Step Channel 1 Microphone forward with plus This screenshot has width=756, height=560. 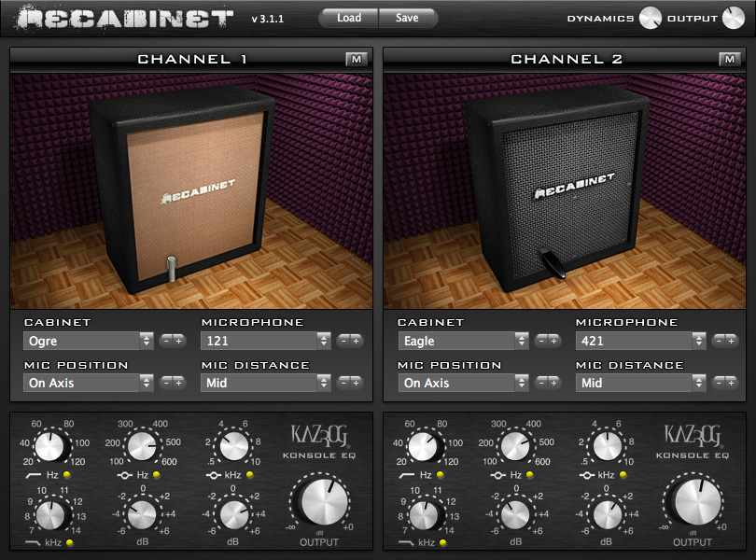tap(357, 341)
